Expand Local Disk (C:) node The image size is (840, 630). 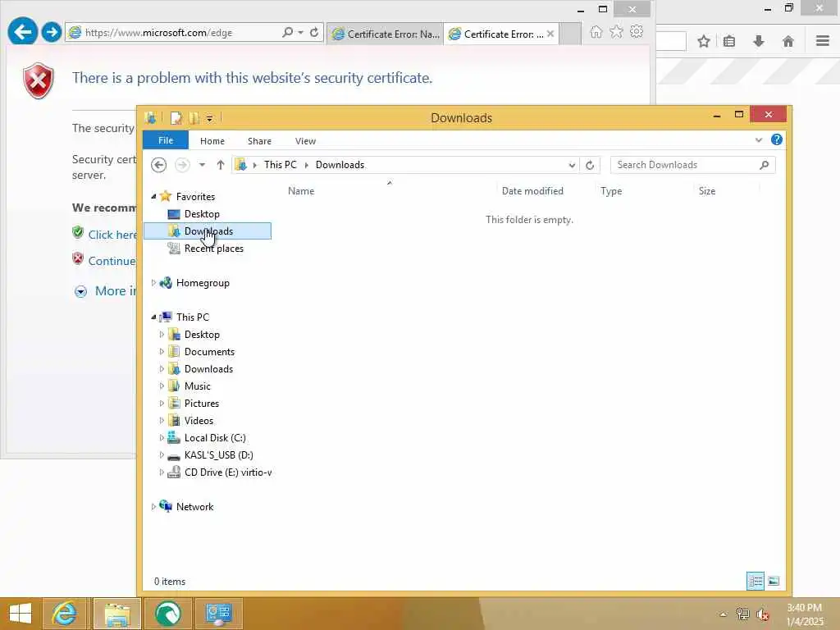point(162,438)
